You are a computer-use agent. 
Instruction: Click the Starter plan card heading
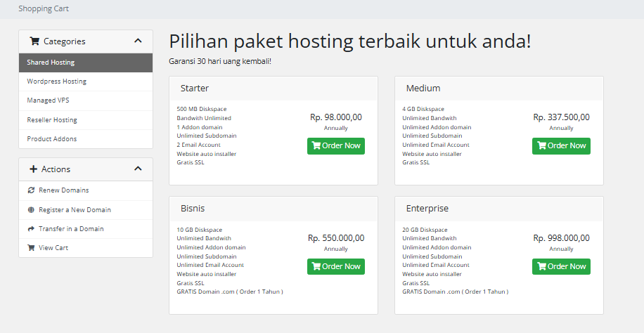pyautogui.click(x=195, y=89)
